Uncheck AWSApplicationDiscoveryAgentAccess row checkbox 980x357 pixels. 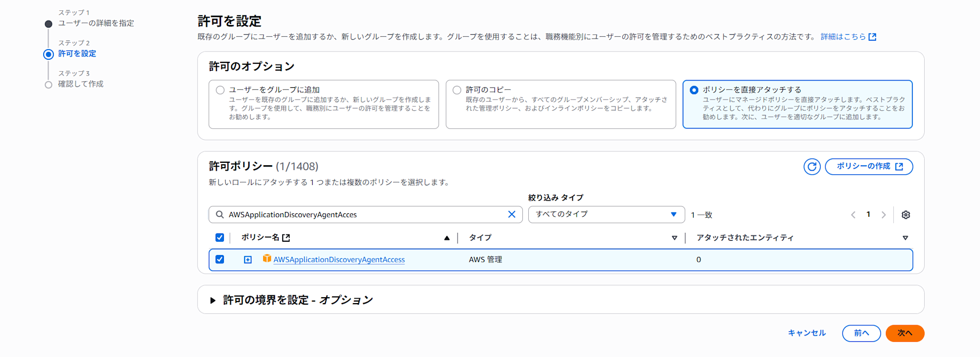point(220,259)
